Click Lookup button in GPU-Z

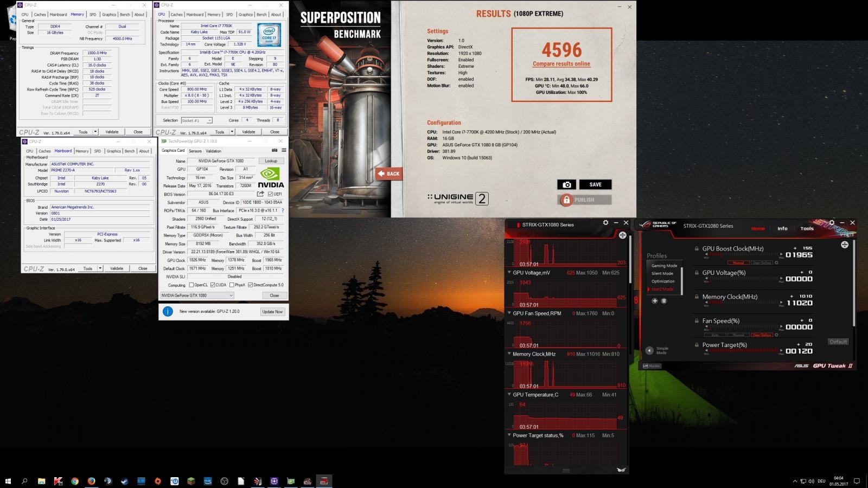[271, 161]
